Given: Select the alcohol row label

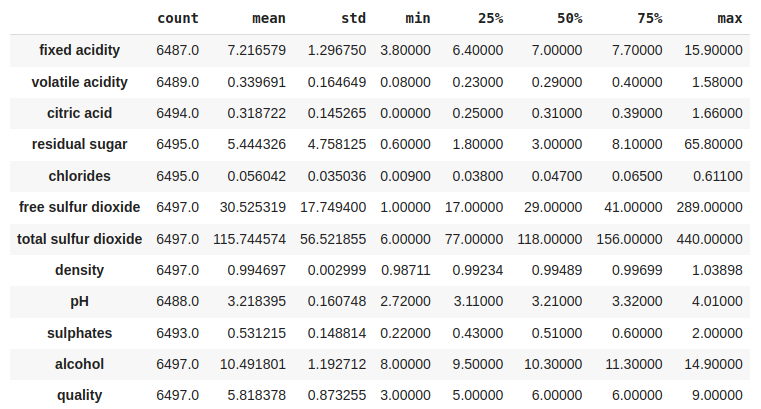Looking at the screenshot, I should 80,364.
